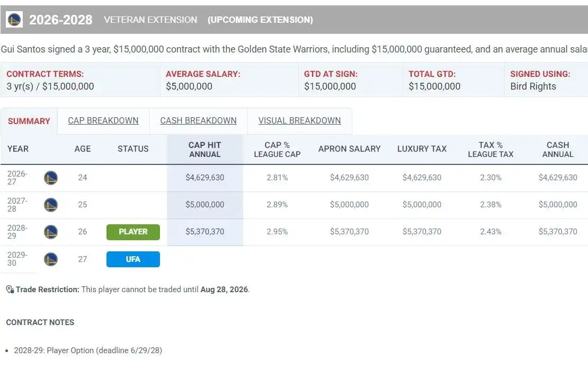
Task: Click the Warriors logo in the 2026-27 row
Action: tap(51, 178)
